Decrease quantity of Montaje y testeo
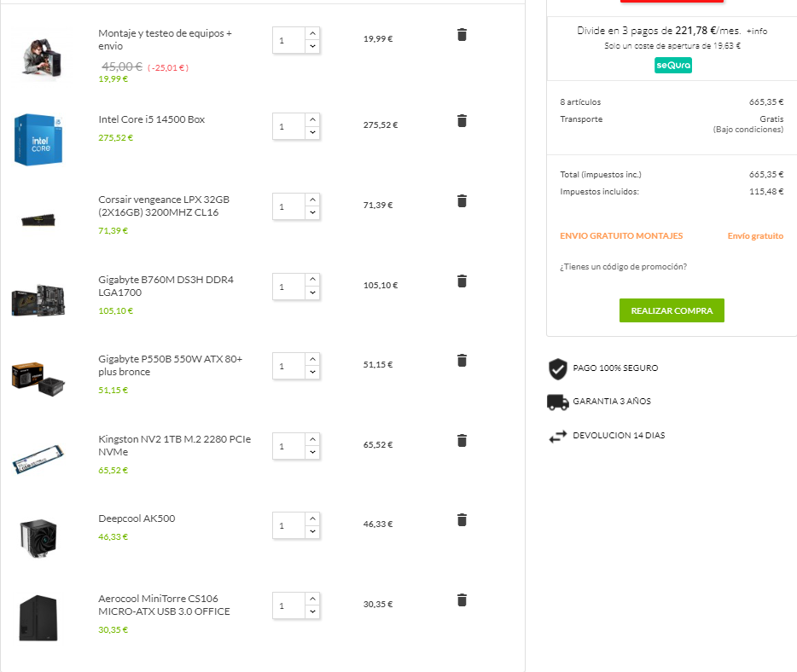This screenshot has width=797, height=672. coord(312,46)
